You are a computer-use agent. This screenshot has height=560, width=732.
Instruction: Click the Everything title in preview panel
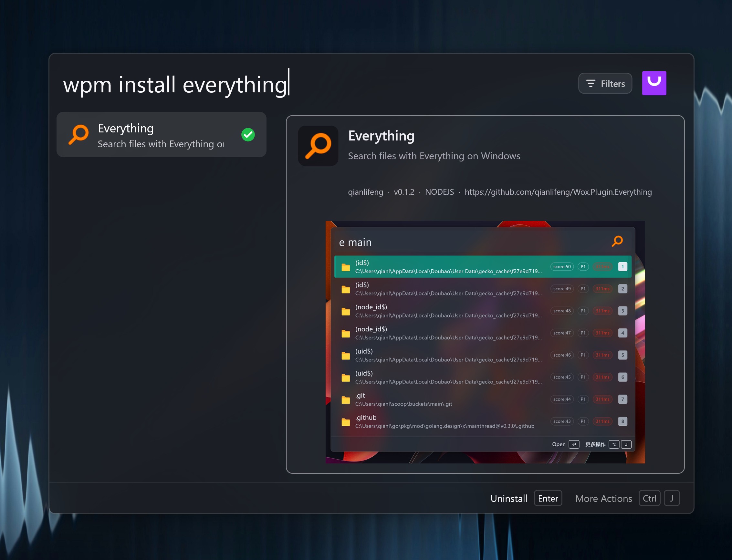pyautogui.click(x=381, y=136)
